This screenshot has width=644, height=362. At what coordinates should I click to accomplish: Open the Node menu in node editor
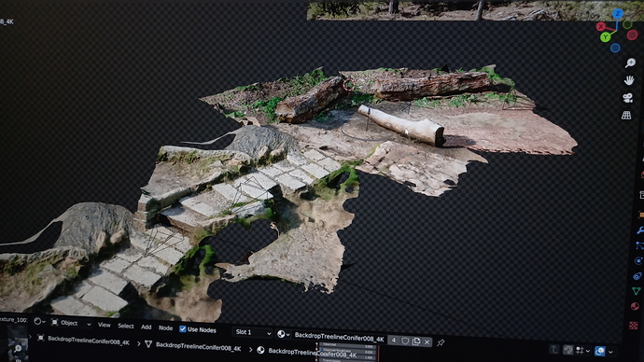click(x=165, y=327)
